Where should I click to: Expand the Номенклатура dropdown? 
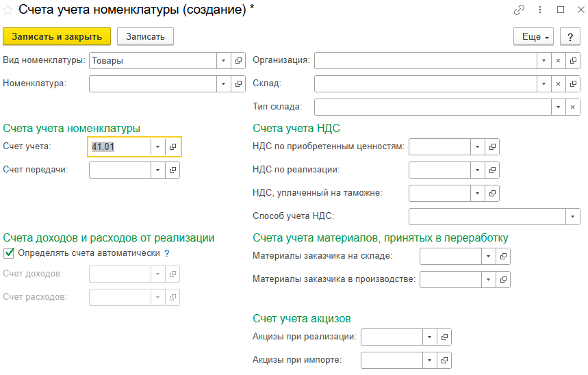(x=224, y=83)
